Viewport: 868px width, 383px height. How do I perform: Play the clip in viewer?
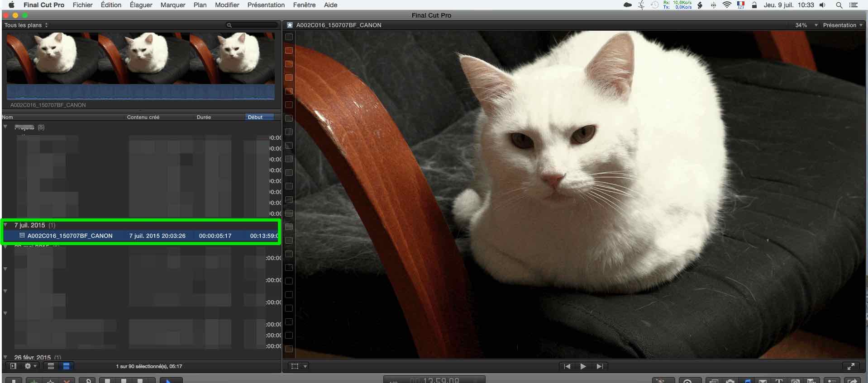[583, 366]
